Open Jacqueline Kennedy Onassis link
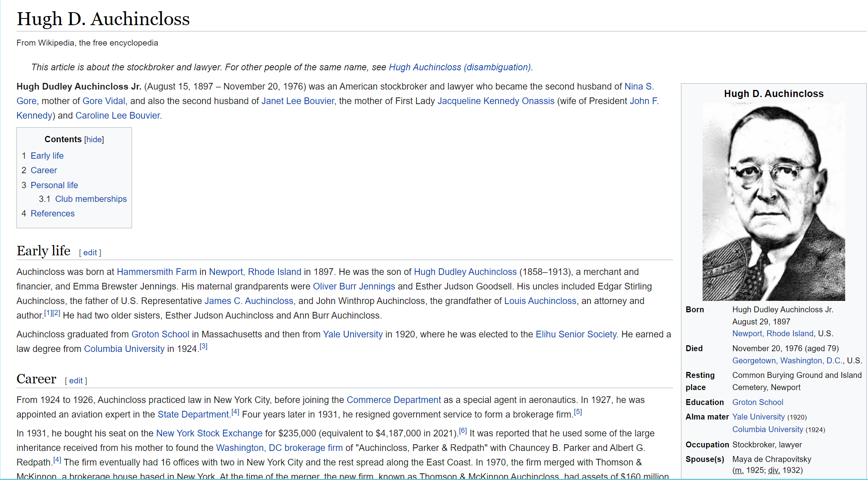 click(x=496, y=101)
